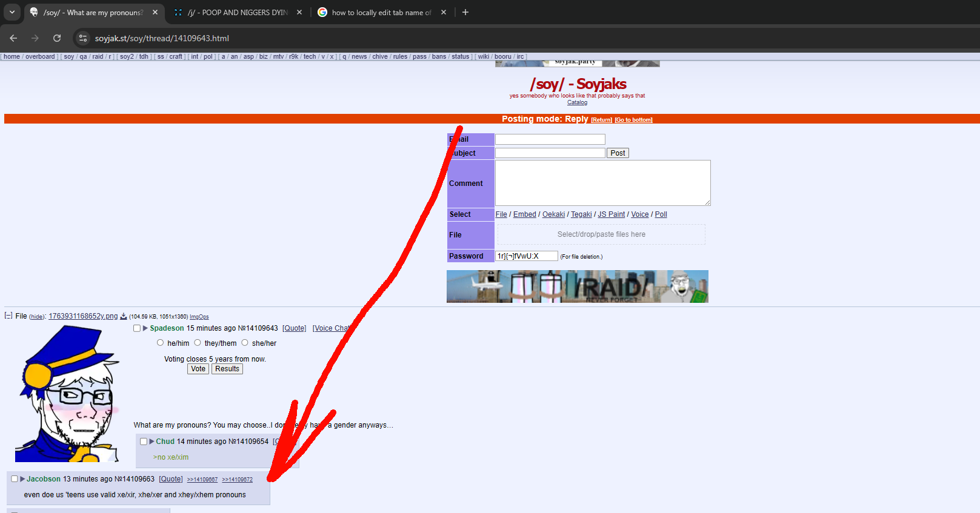Open a new browser tab

tap(465, 12)
